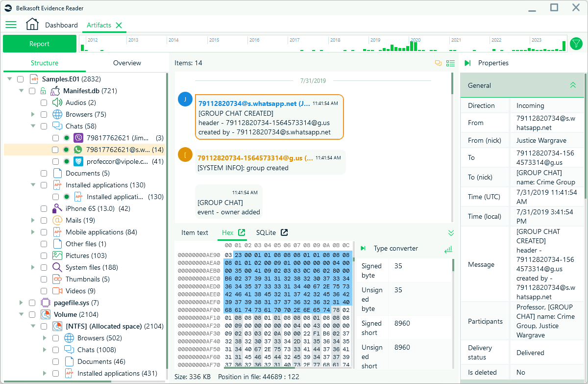Click the iPhone 6S device icon
Image resolution: width=588 pixels, height=384 pixels.
click(x=57, y=208)
